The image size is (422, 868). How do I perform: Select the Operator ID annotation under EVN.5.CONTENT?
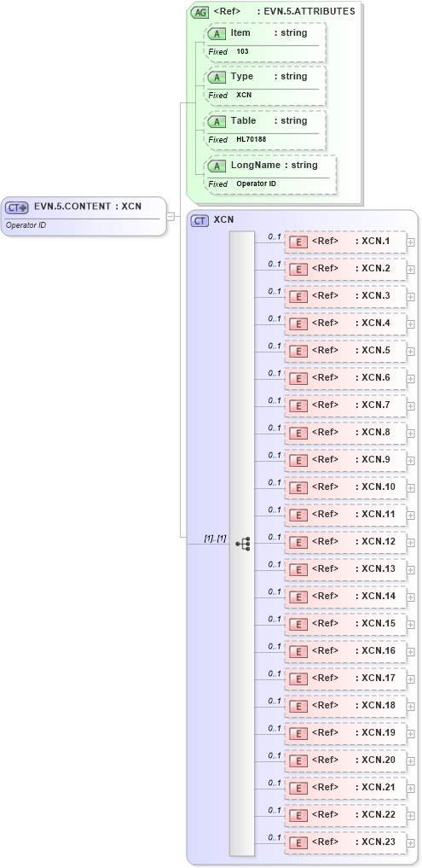click(26, 226)
